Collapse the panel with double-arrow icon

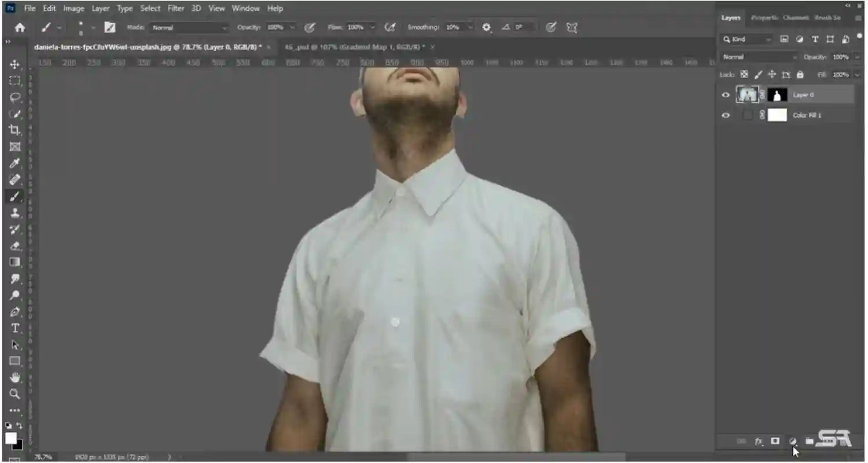click(x=848, y=5)
